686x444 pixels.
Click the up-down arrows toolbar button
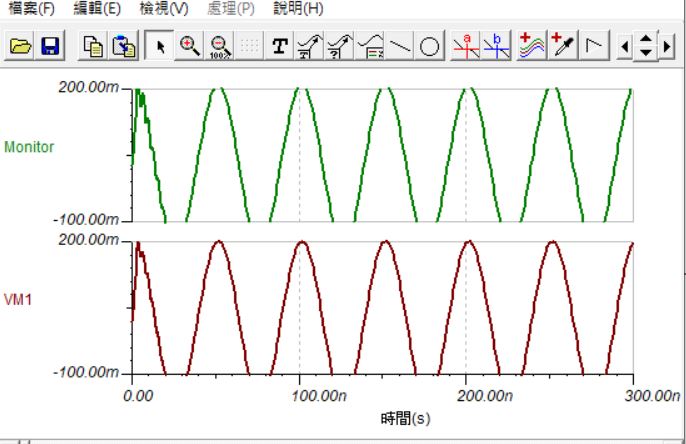pos(646,46)
